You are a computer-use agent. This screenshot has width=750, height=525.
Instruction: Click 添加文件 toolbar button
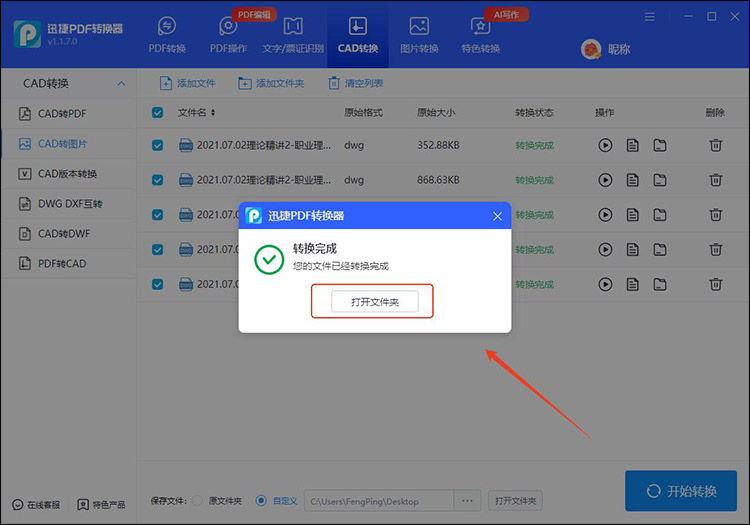[x=187, y=83]
